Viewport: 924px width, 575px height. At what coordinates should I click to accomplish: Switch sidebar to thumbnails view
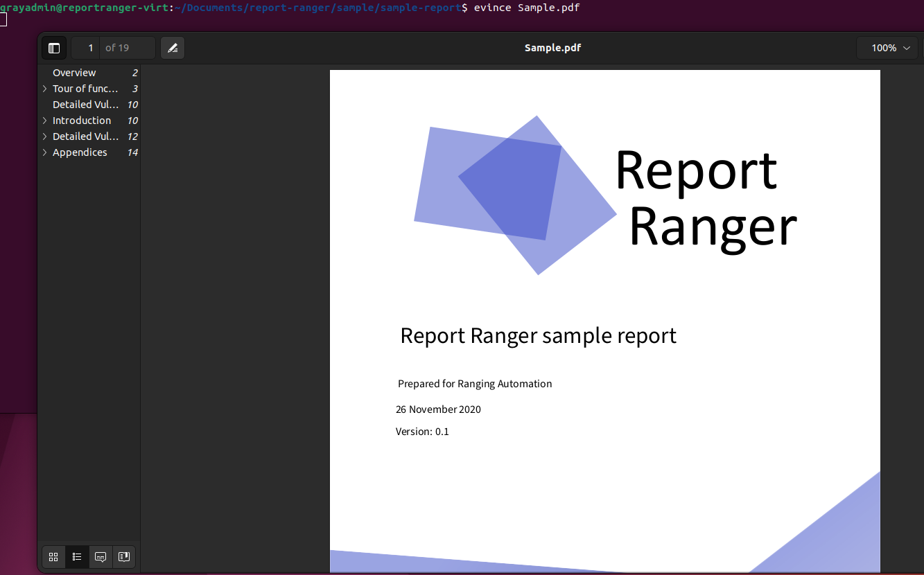point(54,556)
